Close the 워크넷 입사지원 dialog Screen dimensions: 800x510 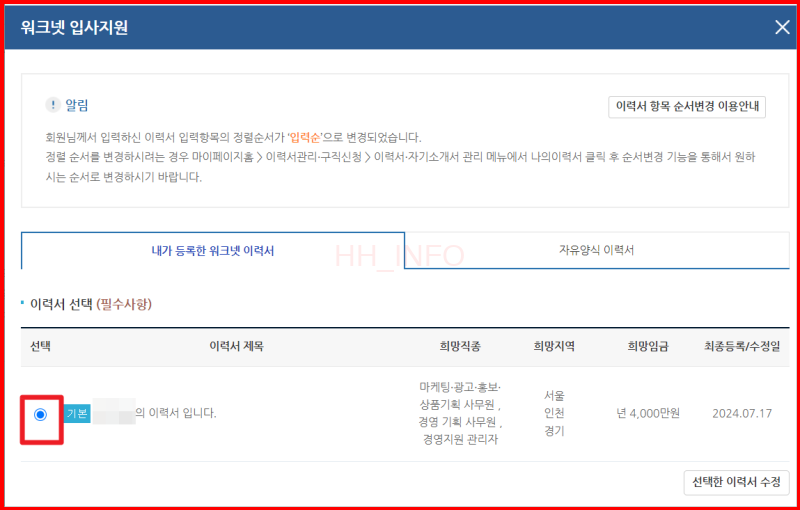782,27
